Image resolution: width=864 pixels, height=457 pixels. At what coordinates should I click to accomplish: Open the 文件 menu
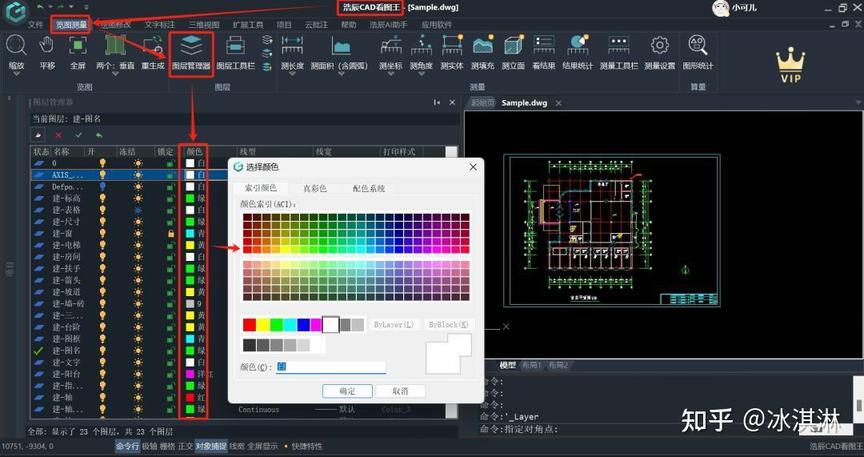tap(35, 25)
